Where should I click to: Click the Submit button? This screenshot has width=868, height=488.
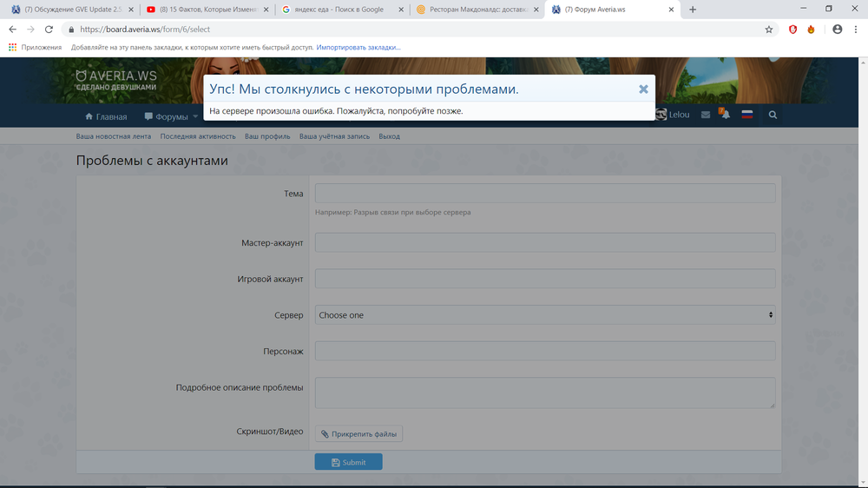pos(348,462)
